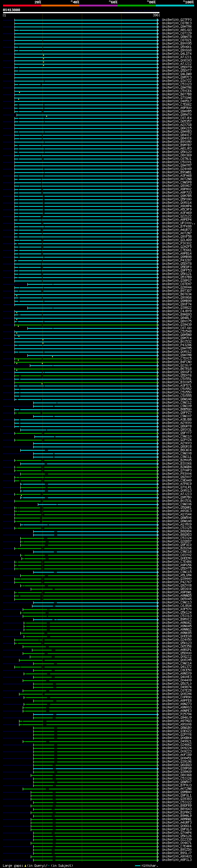Select label UniRef100_Q2I6J7
Image resolution: width=197 pixels, height=868 pixels.
[x=177, y=365]
